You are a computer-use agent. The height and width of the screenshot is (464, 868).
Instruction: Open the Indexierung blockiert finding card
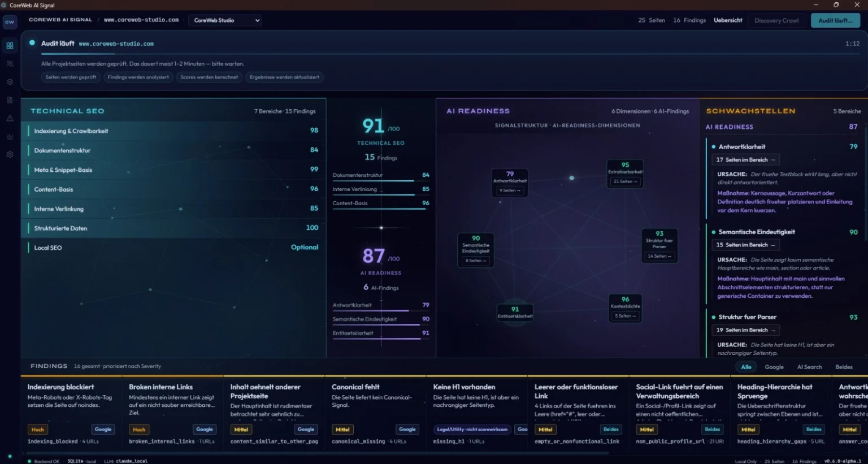71,413
